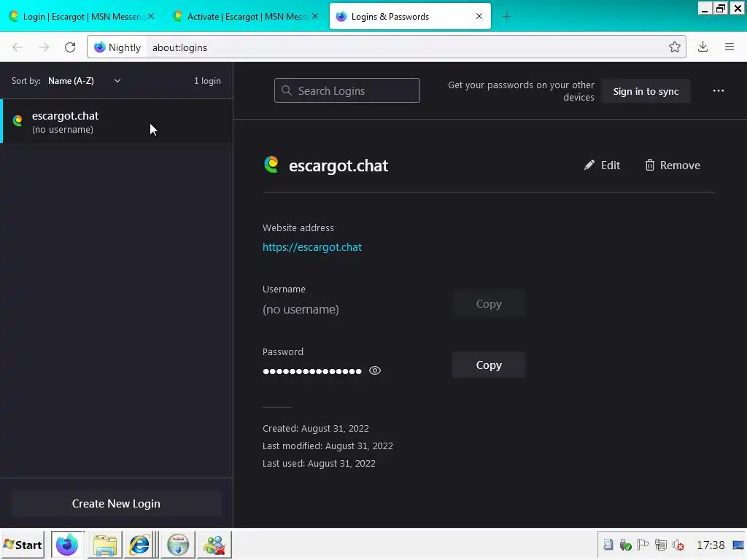Open the Sort by Name (A-Z) dropdown
This screenshot has width=747, height=560.
pos(85,81)
